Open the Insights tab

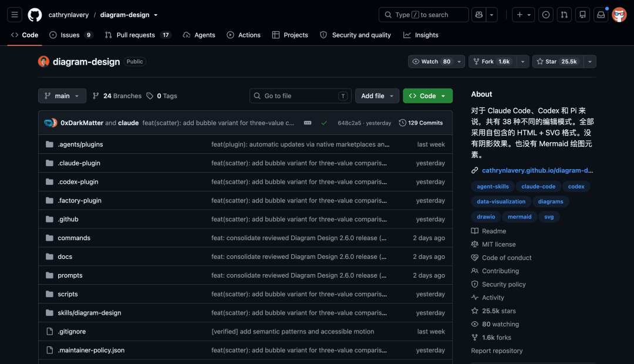pyautogui.click(x=421, y=35)
